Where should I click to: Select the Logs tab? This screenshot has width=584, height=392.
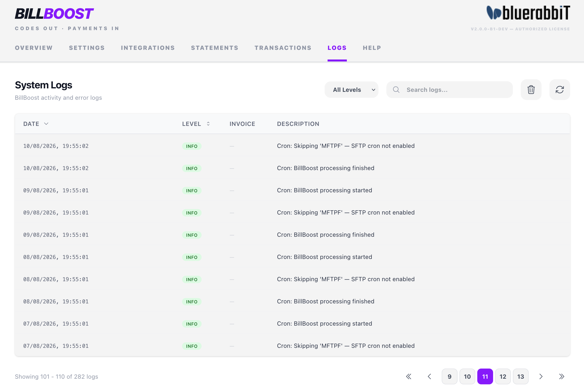coord(337,48)
